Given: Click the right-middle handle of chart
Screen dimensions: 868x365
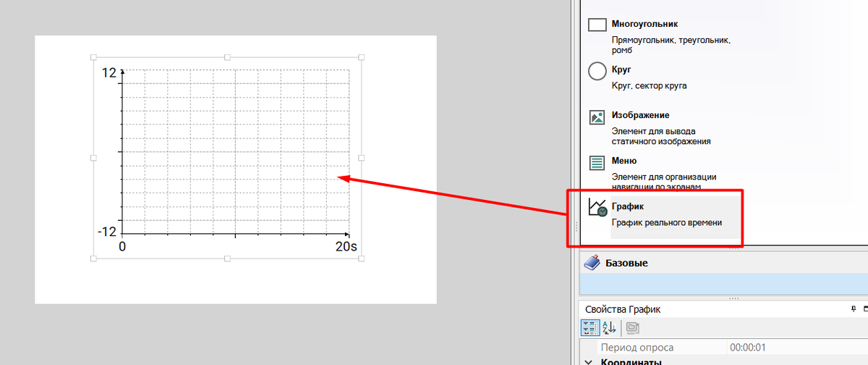Looking at the screenshot, I should 362,157.
